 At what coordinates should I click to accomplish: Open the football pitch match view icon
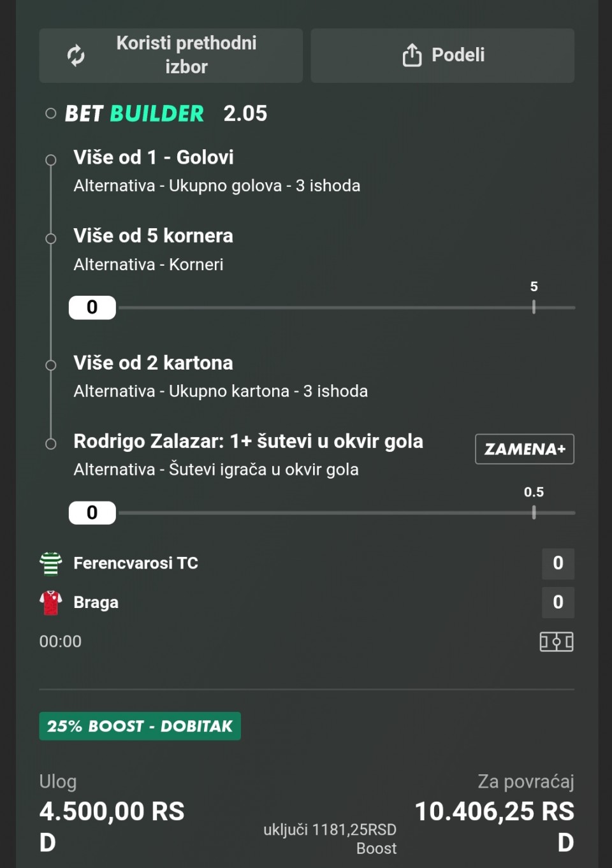point(556,641)
